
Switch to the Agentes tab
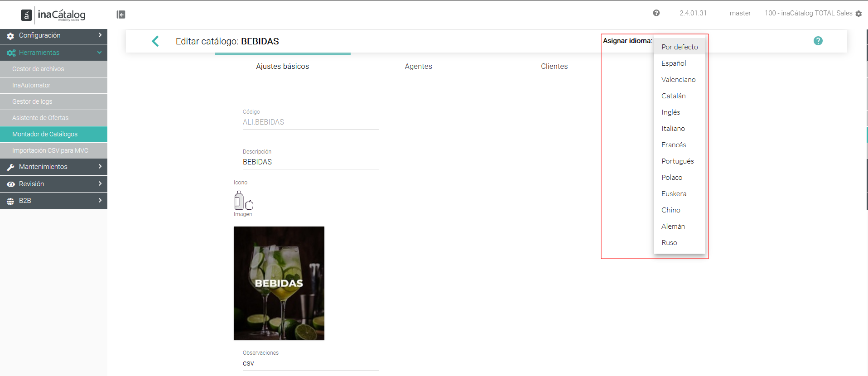[x=419, y=66]
